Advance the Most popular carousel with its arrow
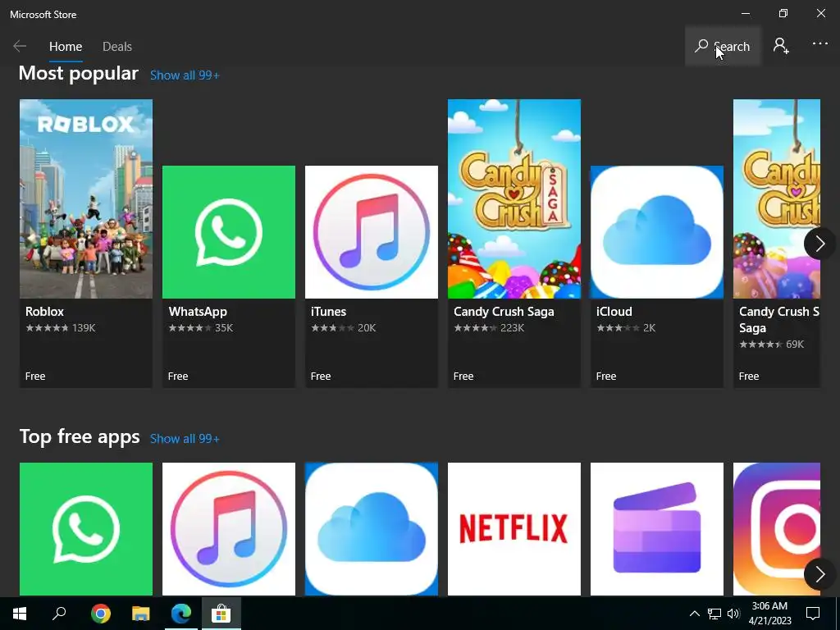 click(819, 244)
